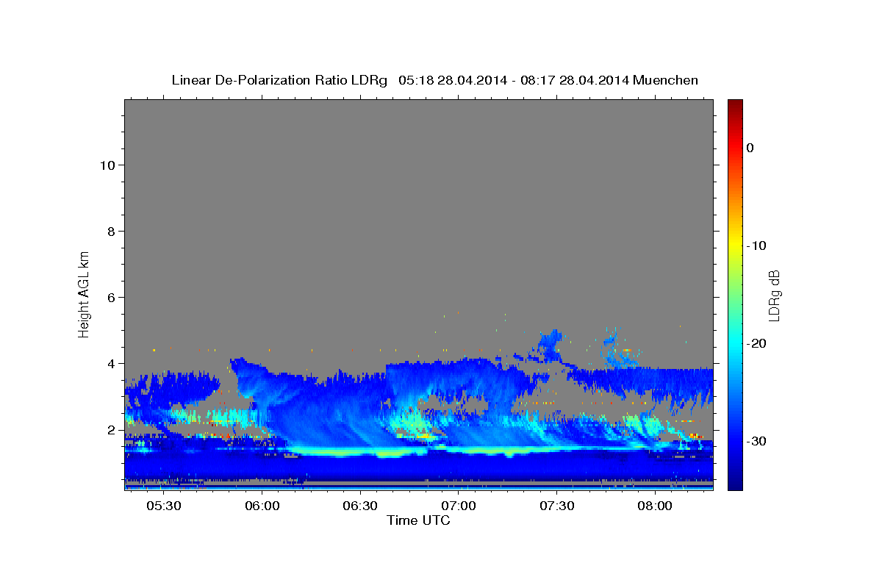Click the height tick label 6
The width and height of the screenshot is (882, 588).
[x=111, y=298]
